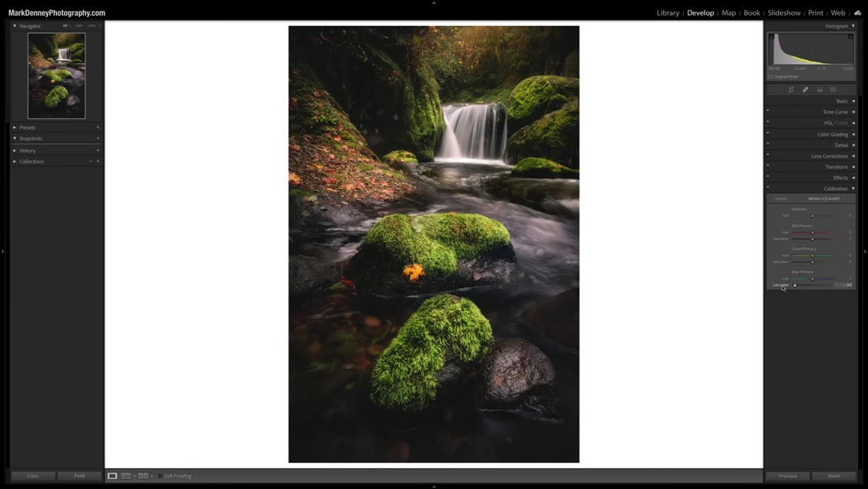The height and width of the screenshot is (489, 868).
Task: Switch to the Web module
Action: point(838,13)
